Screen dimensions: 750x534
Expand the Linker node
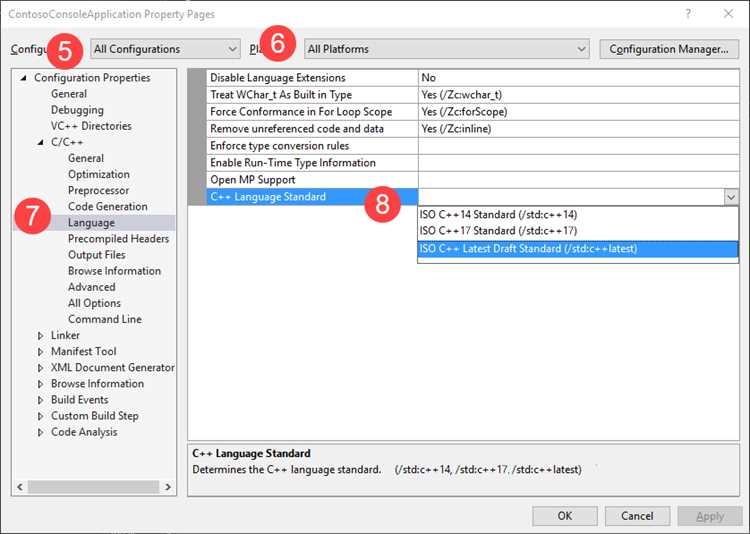(41, 335)
